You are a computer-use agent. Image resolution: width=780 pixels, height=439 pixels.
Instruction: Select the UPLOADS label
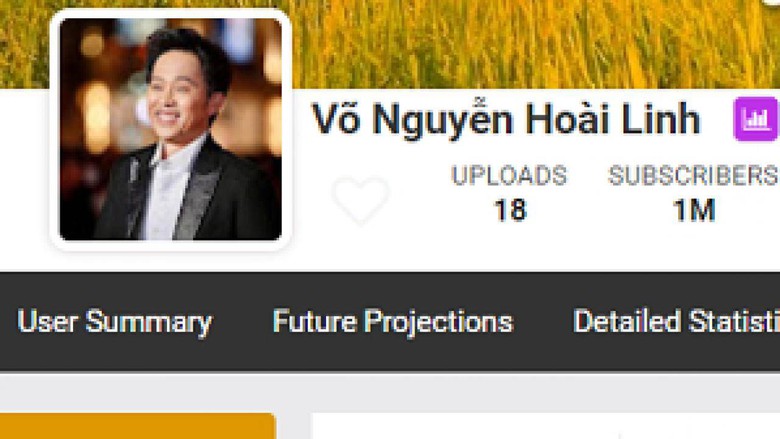pyautogui.click(x=509, y=176)
